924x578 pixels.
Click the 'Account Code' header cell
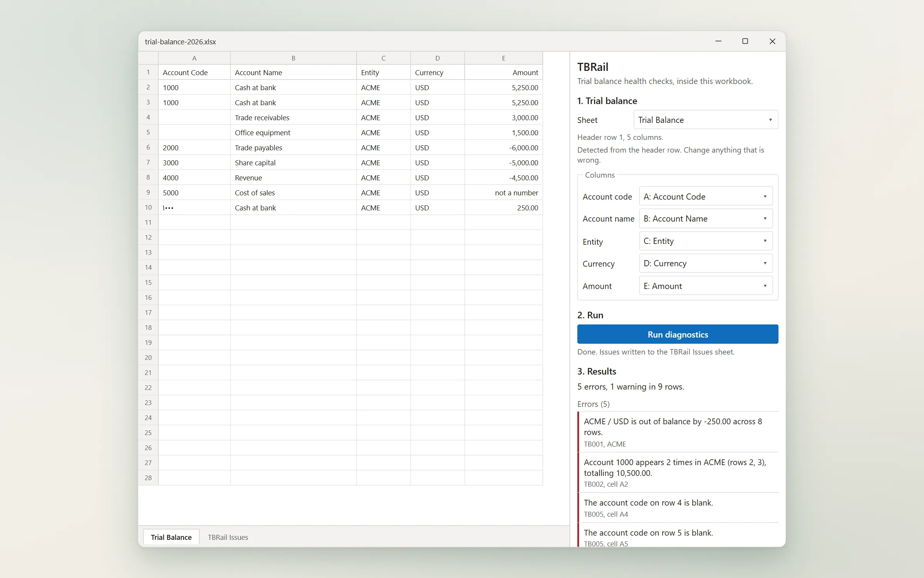tap(194, 72)
